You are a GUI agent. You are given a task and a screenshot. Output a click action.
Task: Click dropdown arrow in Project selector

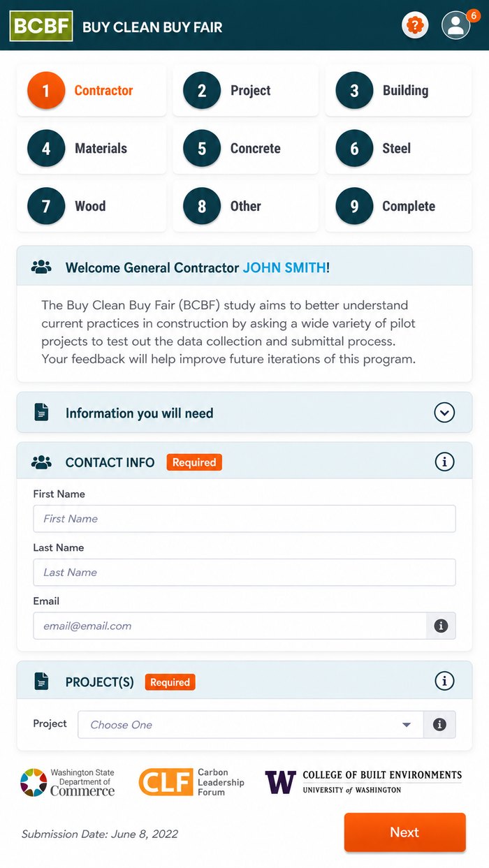pos(407,725)
